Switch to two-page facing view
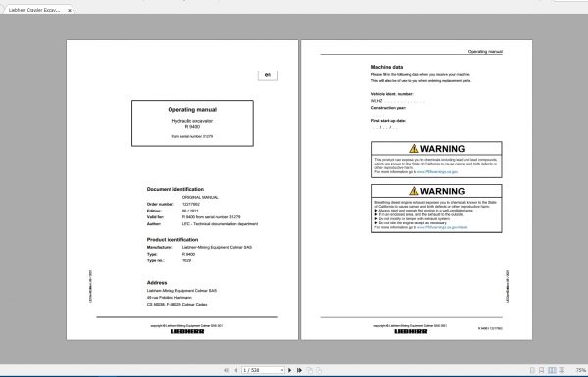 [552, 370]
